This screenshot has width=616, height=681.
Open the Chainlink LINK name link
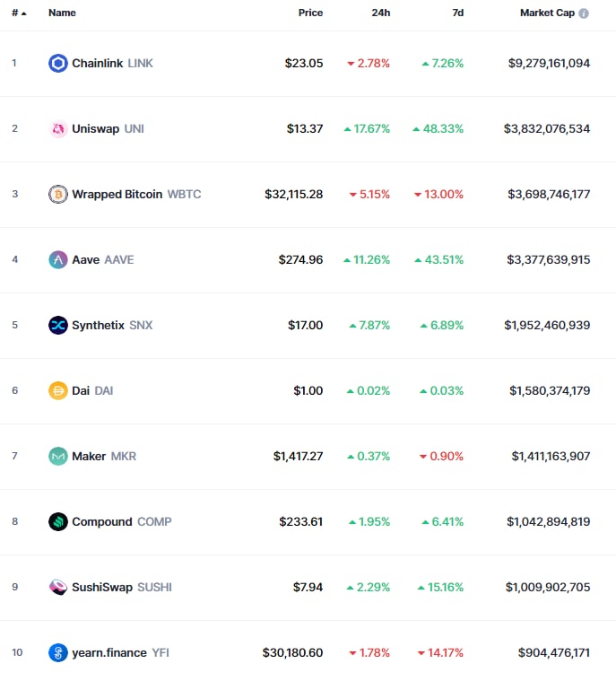112,64
